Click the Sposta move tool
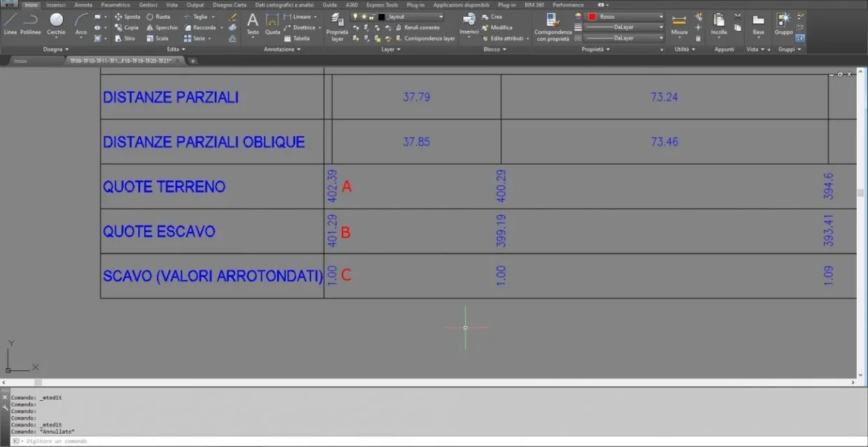Viewport: 868px width, 447px height. pos(127,17)
